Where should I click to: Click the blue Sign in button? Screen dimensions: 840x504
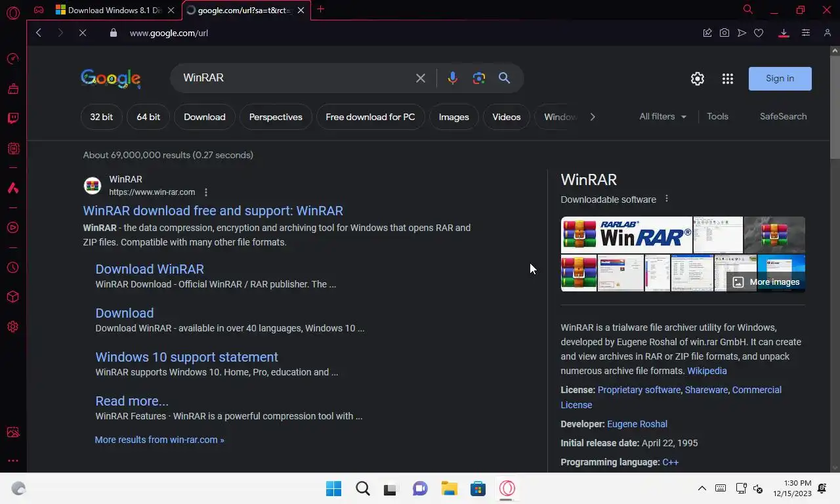click(780, 79)
